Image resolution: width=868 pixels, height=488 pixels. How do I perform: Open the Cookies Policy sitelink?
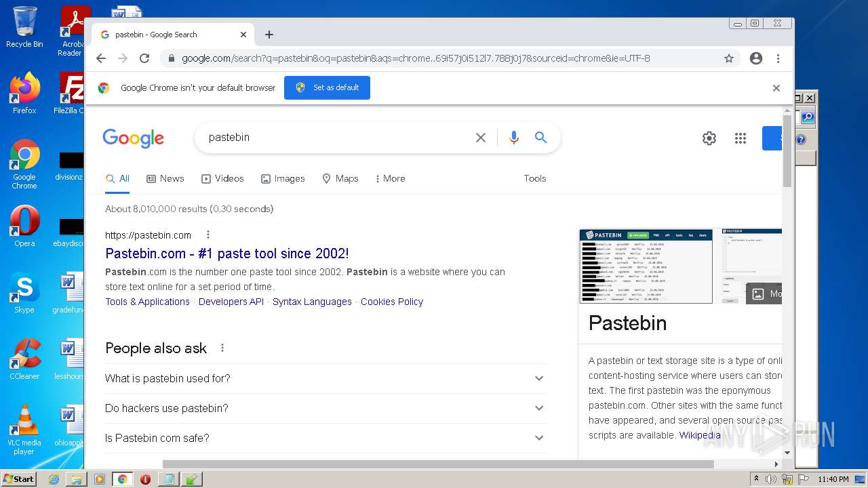[x=392, y=302]
